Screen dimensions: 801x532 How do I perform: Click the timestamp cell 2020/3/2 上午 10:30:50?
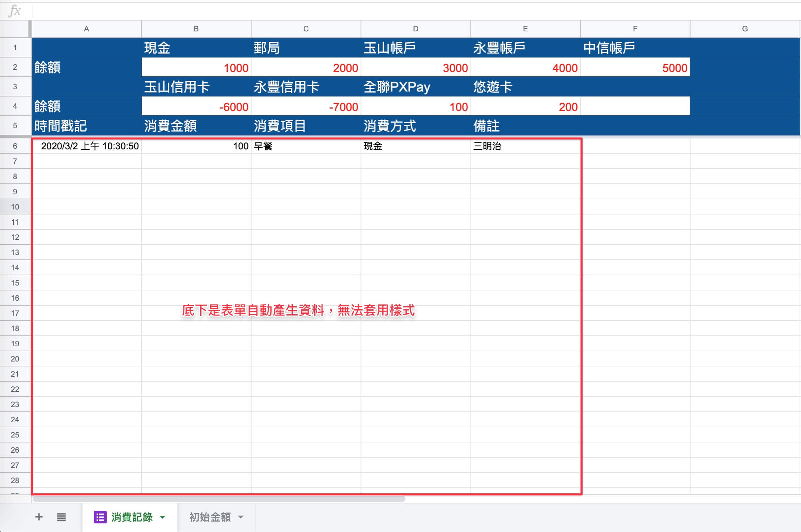[x=87, y=146]
